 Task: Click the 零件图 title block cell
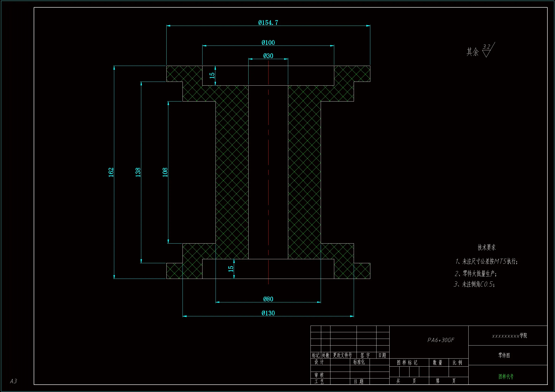504,355
